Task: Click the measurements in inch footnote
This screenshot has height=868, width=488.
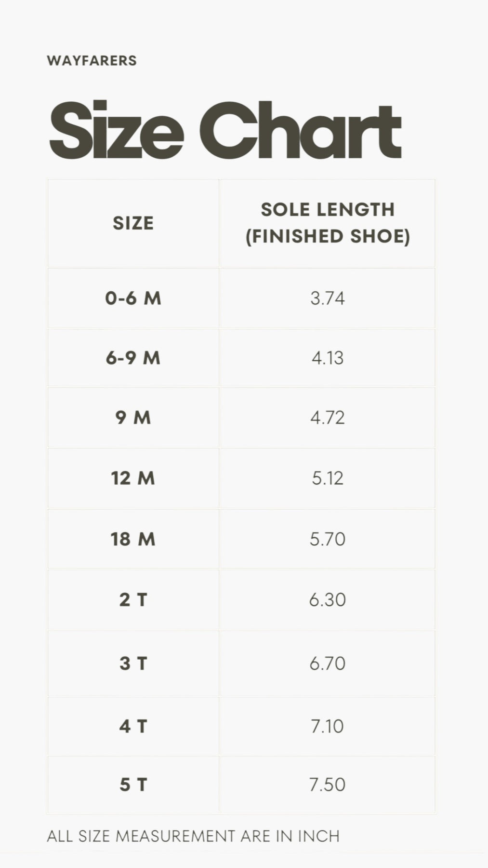Action: (x=193, y=836)
